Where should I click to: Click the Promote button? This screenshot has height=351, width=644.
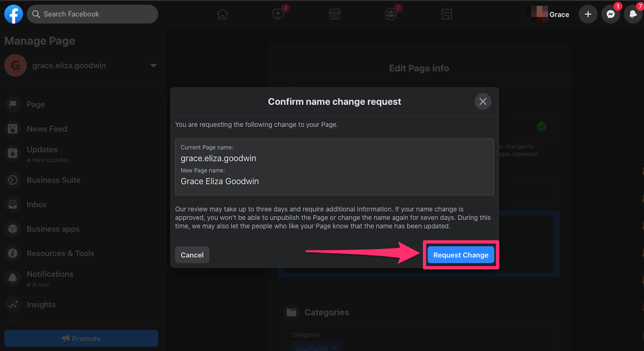pyautogui.click(x=81, y=338)
